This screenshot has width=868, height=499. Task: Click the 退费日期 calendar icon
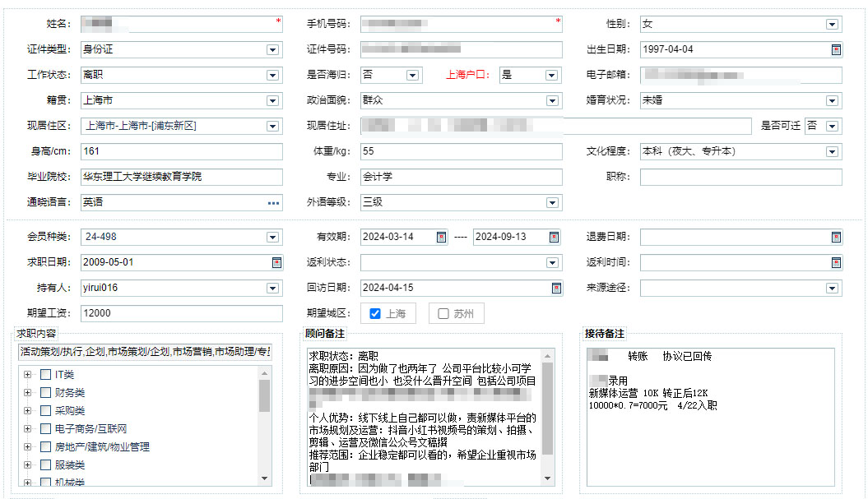836,238
